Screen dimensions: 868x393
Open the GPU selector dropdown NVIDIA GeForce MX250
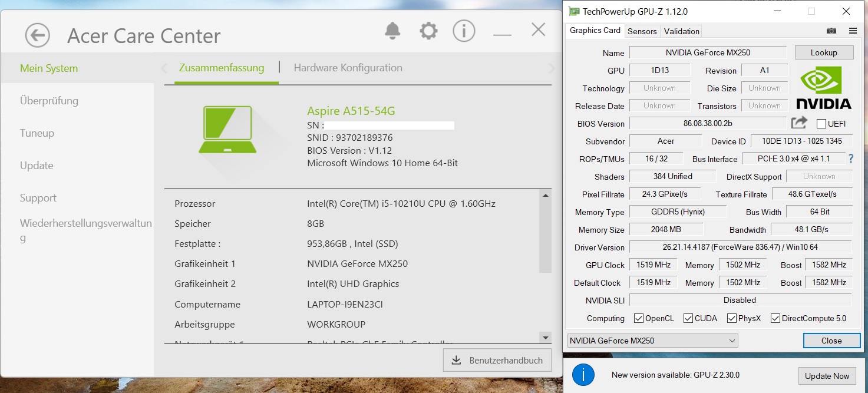tap(652, 341)
